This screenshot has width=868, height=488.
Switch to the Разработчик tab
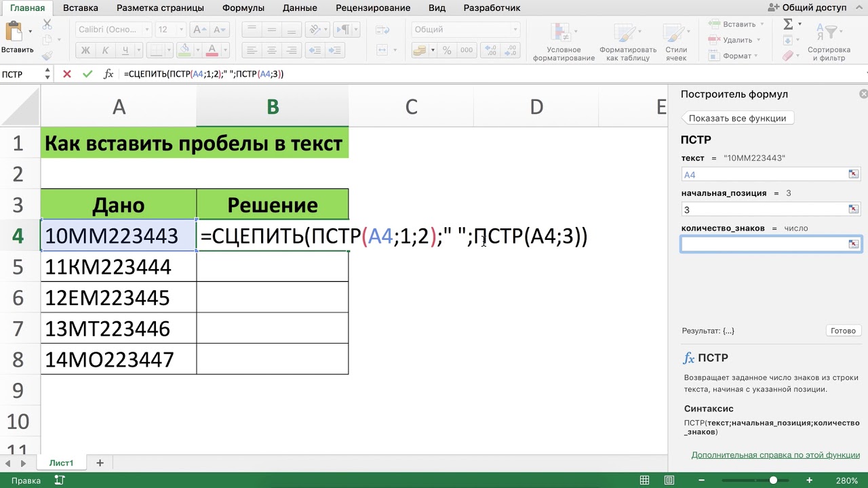pyautogui.click(x=492, y=7)
